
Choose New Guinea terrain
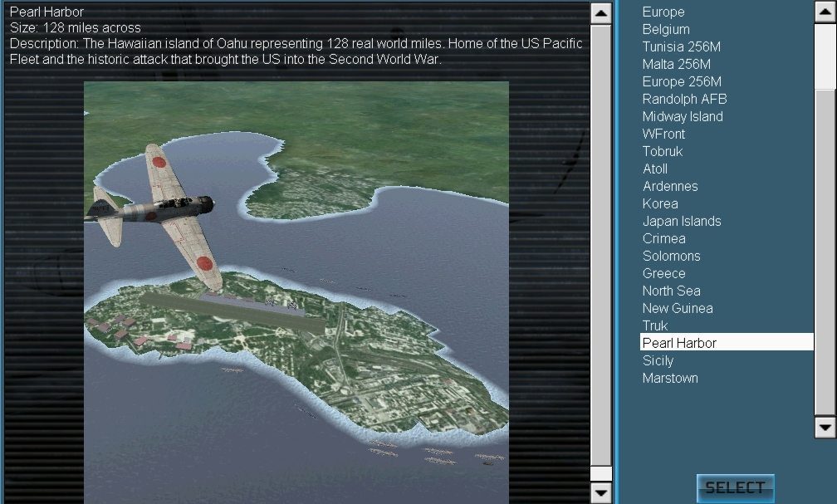678,309
